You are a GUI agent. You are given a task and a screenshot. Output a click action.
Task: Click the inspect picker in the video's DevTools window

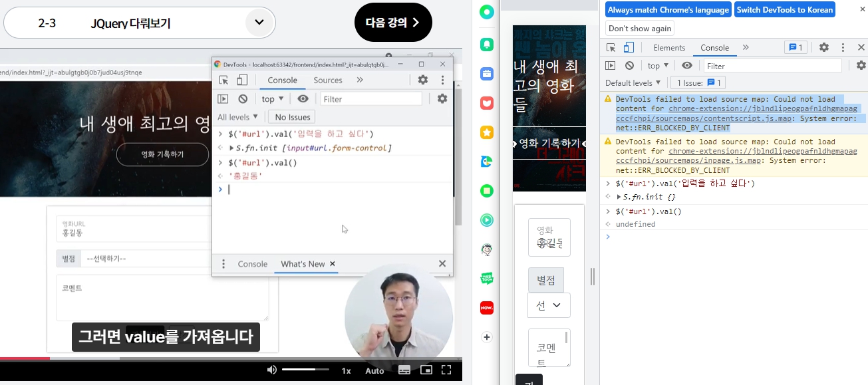pos(224,80)
